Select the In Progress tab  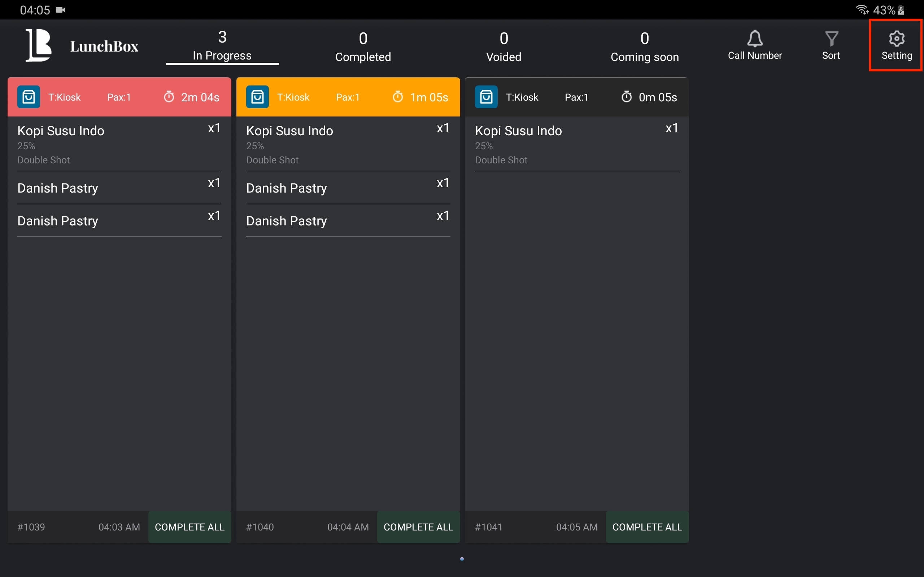(222, 47)
